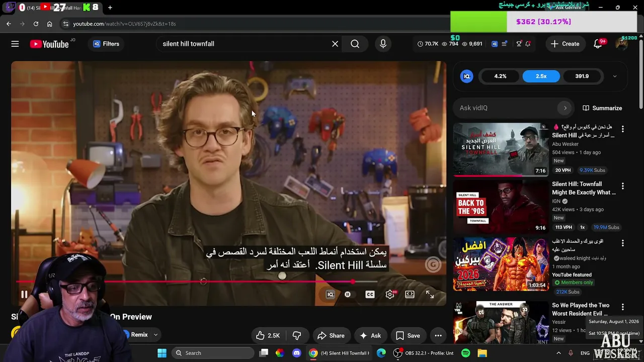Open a new browser tab
644x362 pixels.
(x=110, y=8)
